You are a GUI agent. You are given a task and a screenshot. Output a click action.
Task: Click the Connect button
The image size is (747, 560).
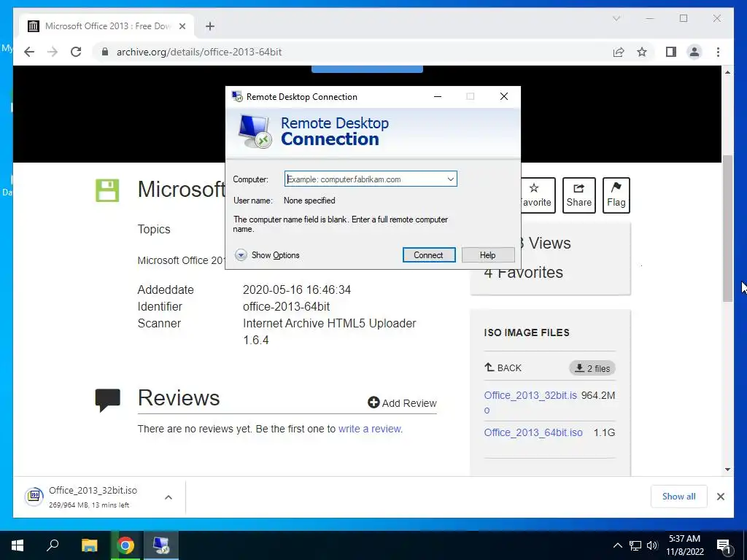click(x=429, y=255)
